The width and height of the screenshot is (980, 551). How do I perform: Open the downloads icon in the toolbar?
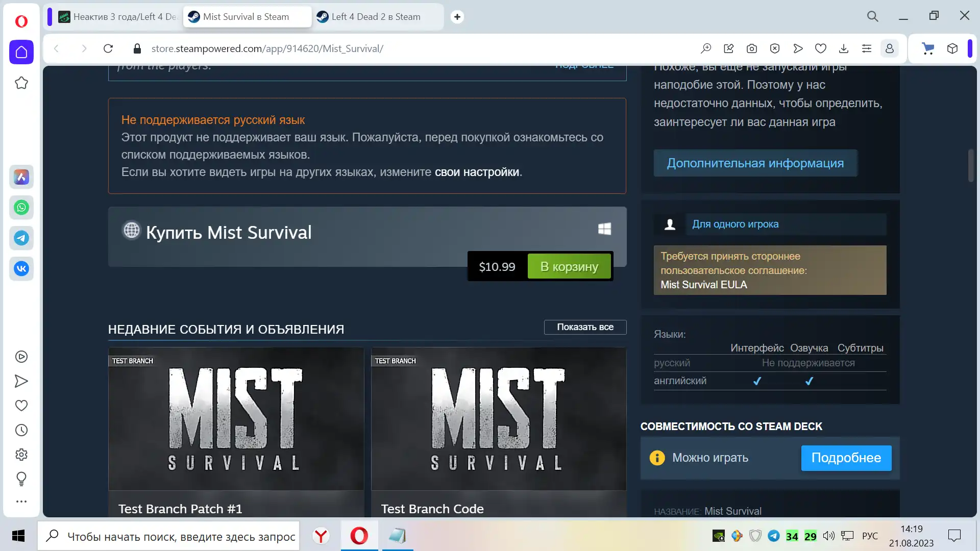point(844,48)
